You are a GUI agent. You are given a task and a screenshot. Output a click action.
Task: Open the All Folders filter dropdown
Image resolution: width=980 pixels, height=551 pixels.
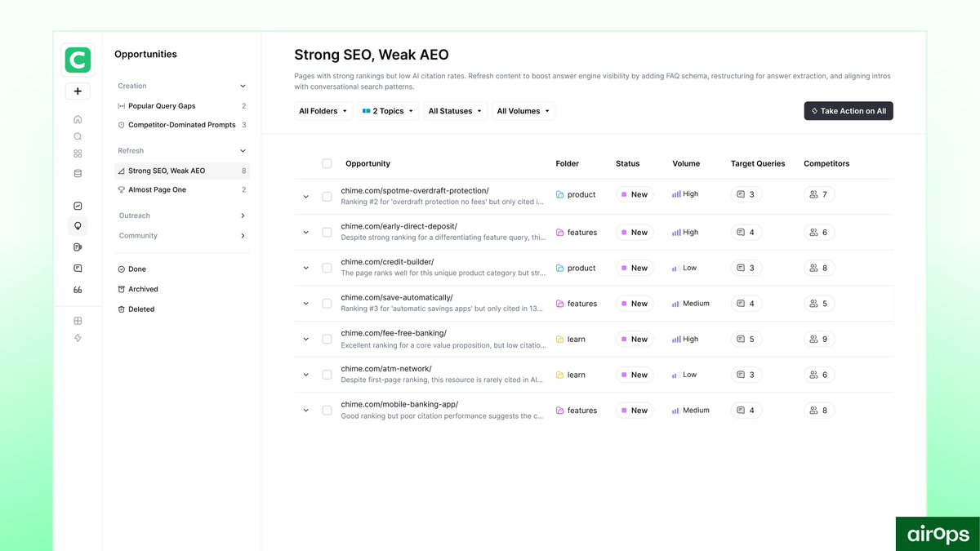[x=323, y=110]
